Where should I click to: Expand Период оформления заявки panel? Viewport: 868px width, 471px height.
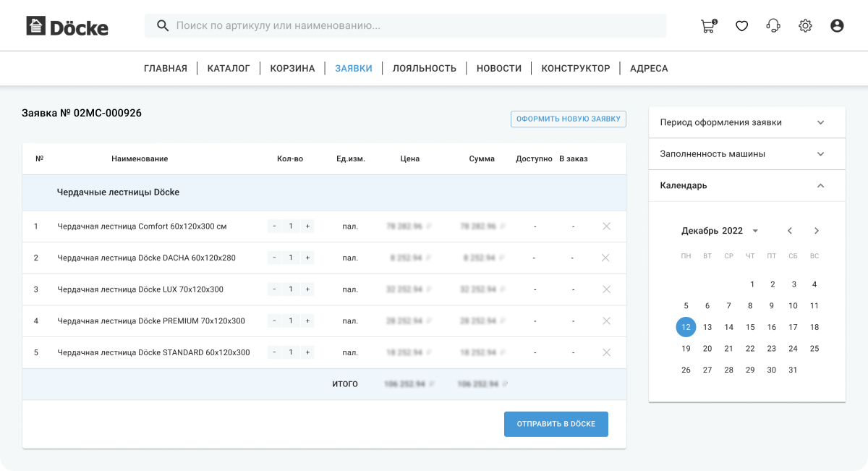[x=747, y=122]
